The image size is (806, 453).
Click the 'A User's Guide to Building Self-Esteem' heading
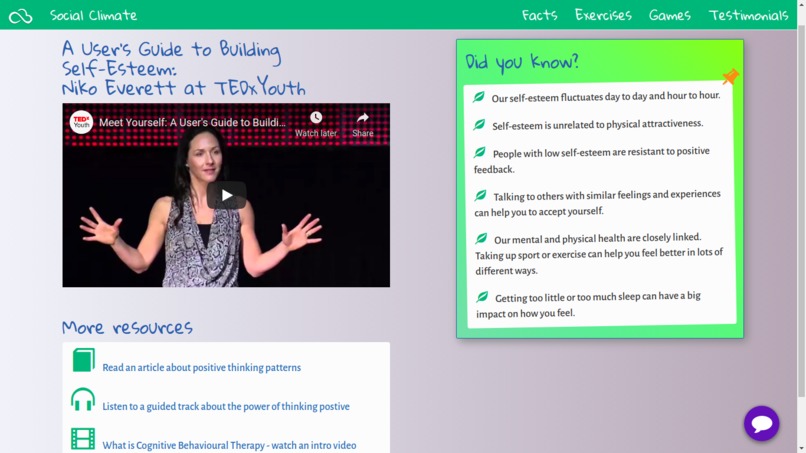tap(184, 68)
